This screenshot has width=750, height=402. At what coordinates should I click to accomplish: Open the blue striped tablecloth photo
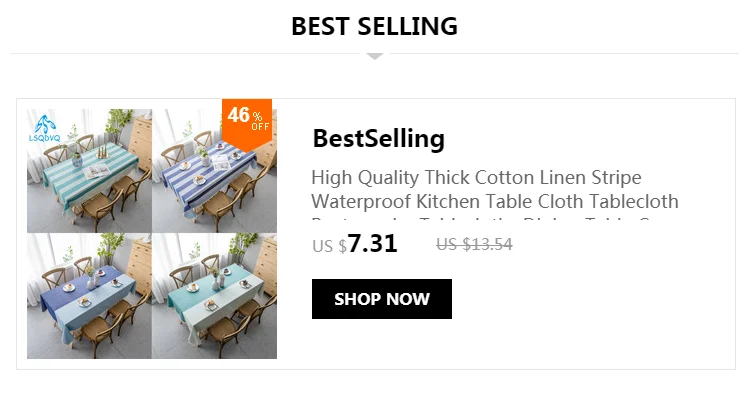(x=214, y=171)
